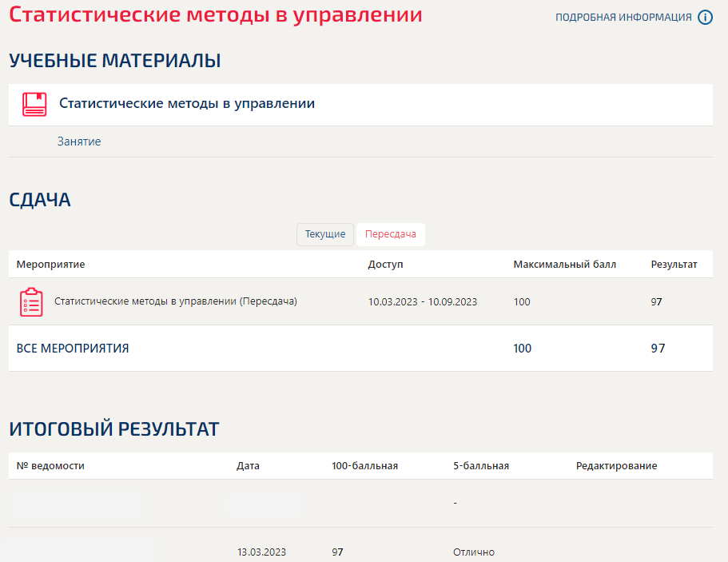Click the № ведомости column header

pos(50,466)
